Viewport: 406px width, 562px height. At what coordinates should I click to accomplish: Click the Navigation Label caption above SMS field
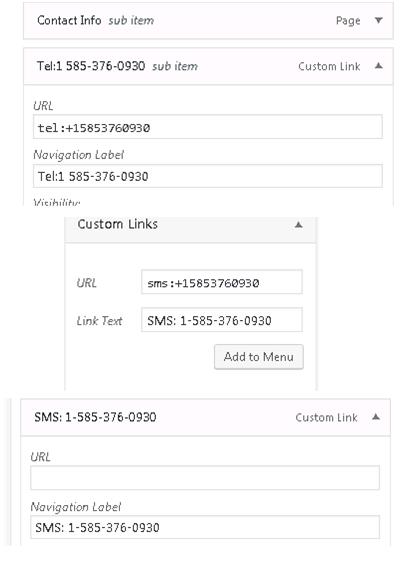[x=76, y=507]
